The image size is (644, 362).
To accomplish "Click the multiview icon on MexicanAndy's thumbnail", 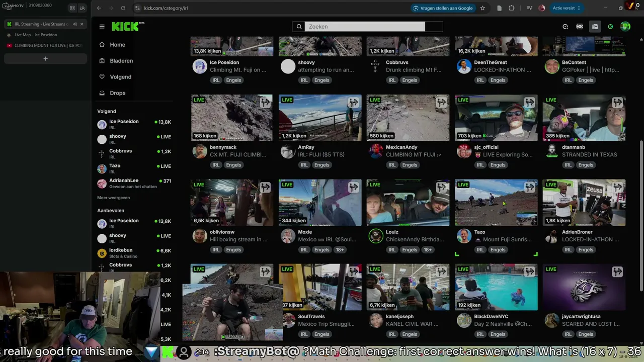I will (442, 102).
